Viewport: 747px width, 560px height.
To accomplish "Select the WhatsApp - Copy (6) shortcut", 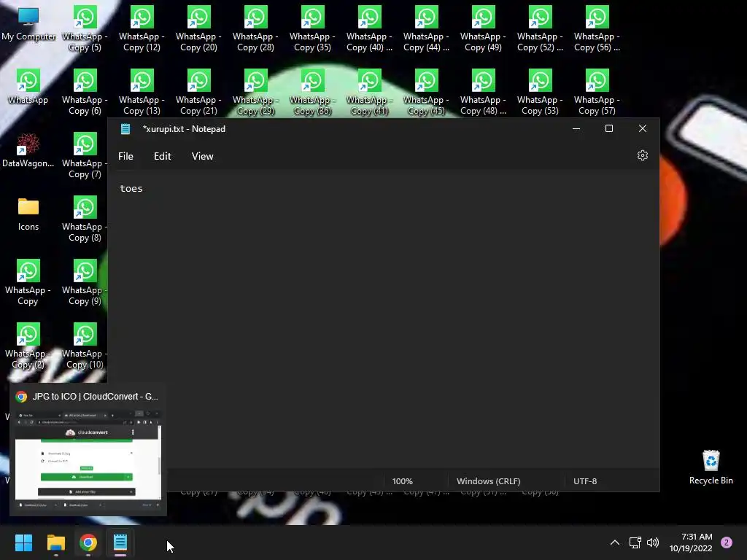I will tap(85, 92).
